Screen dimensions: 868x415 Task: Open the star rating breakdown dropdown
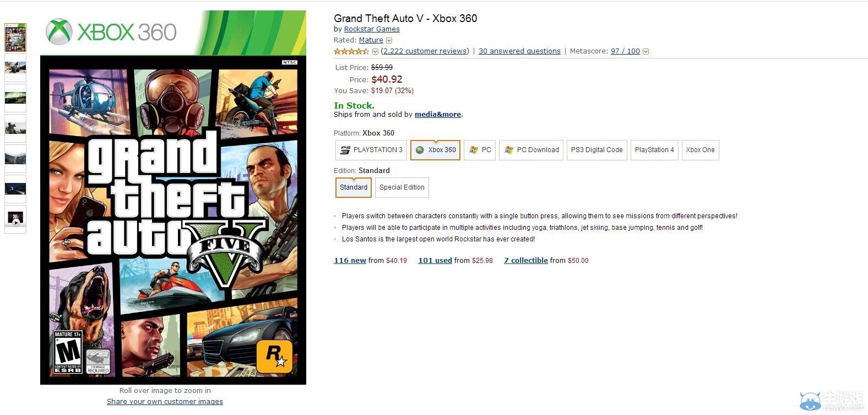tap(375, 51)
